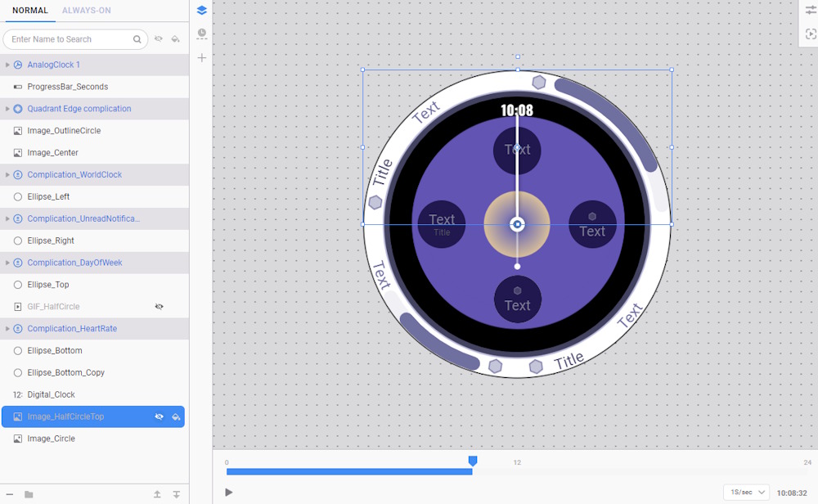Screen dimensions: 818x504
Task: Click the send layer to bottom icon
Action: pos(176,494)
